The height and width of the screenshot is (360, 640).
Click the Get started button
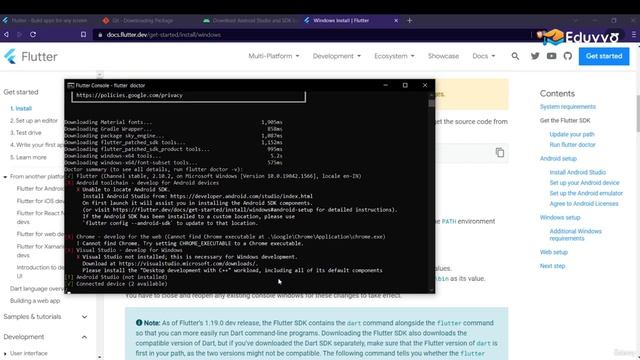coord(604,56)
